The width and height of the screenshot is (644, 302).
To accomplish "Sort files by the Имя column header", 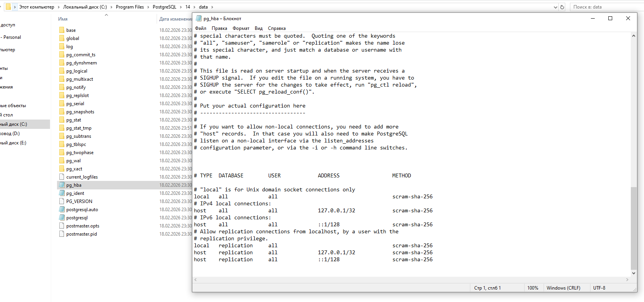I will click(63, 19).
